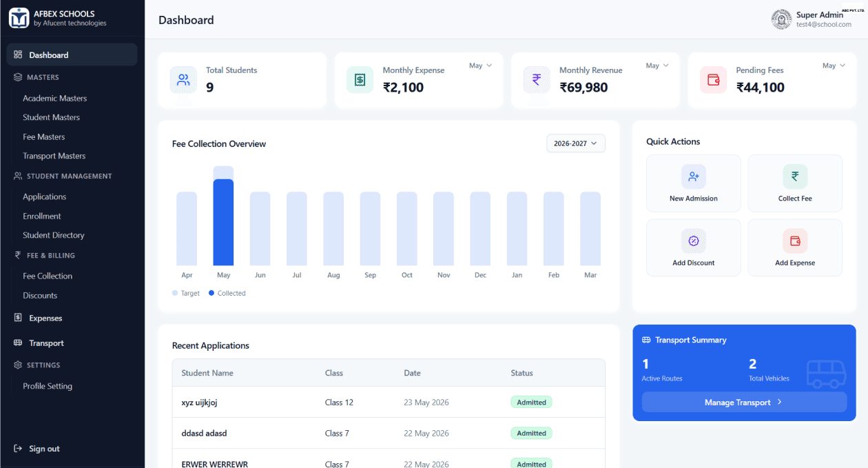Open Fee Masters in the sidebar

click(x=44, y=136)
